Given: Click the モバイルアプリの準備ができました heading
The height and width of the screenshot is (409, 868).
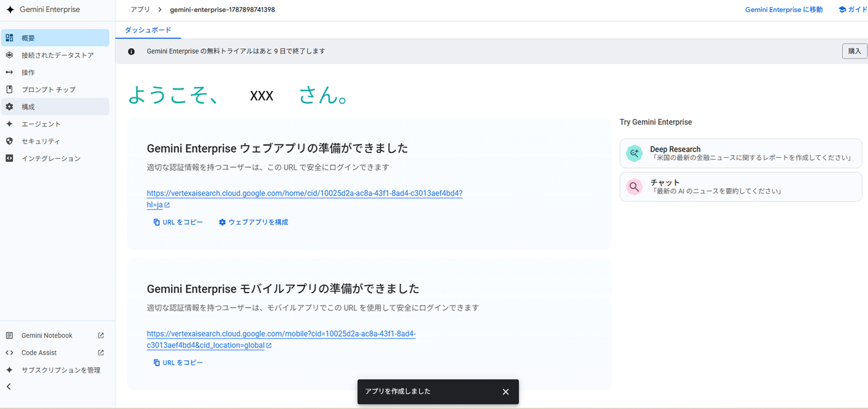Looking at the screenshot, I should tap(283, 289).
